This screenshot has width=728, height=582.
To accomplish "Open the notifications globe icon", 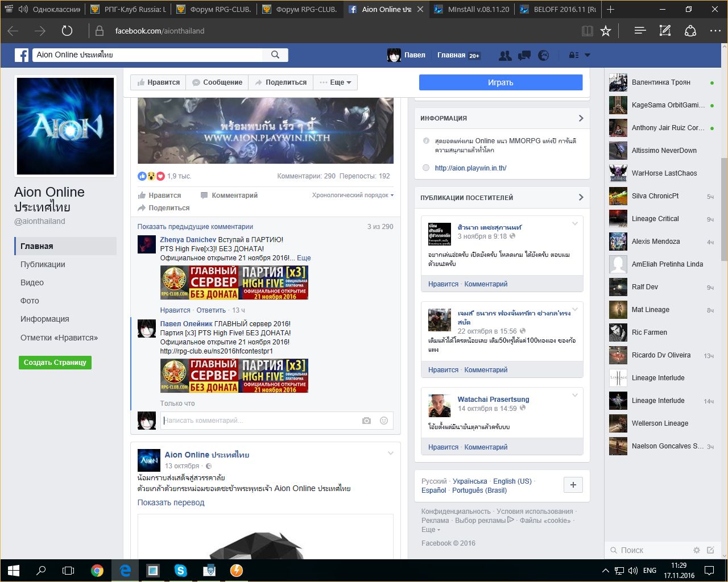I will (x=544, y=55).
